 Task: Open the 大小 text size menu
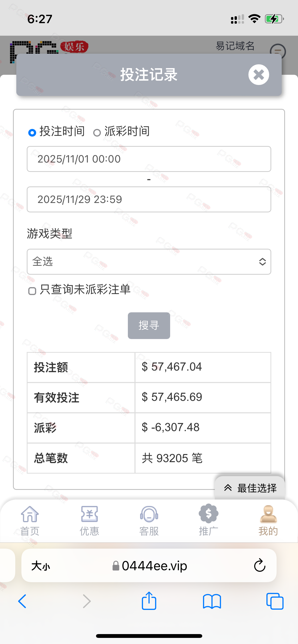pyautogui.click(x=41, y=566)
